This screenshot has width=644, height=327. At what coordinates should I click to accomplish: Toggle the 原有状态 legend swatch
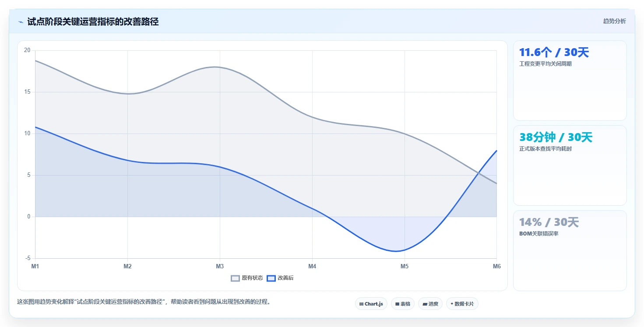[x=236, y=278]
